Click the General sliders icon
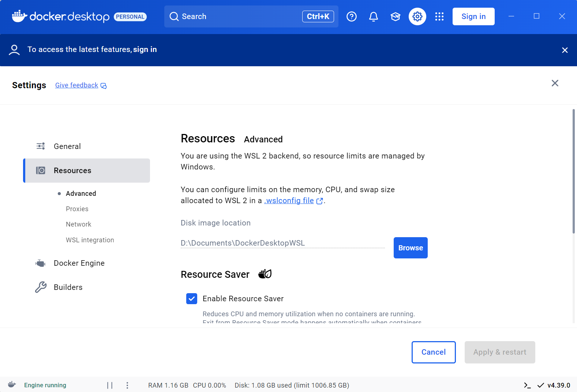 (41, 146)
